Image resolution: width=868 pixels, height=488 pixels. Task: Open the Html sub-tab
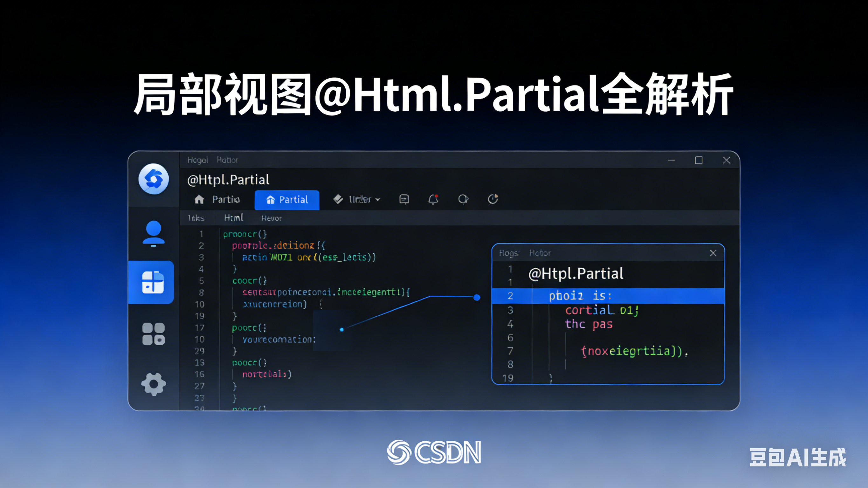click(233, 218)
